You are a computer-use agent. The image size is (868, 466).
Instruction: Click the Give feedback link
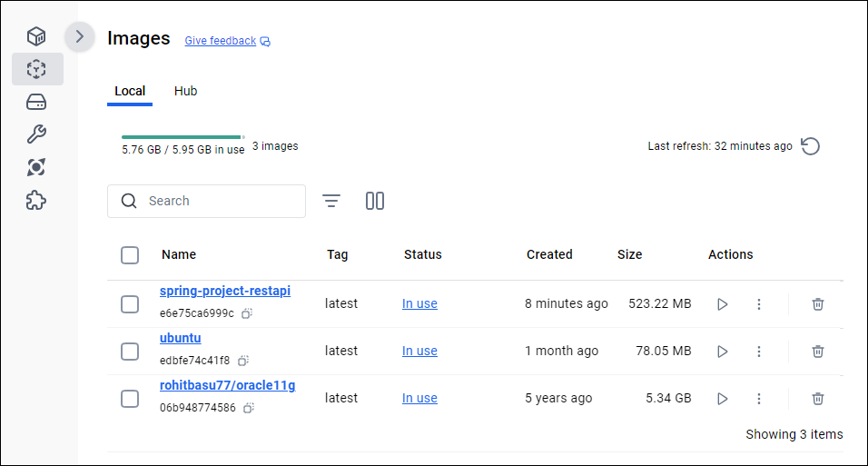tap(221, 41)
